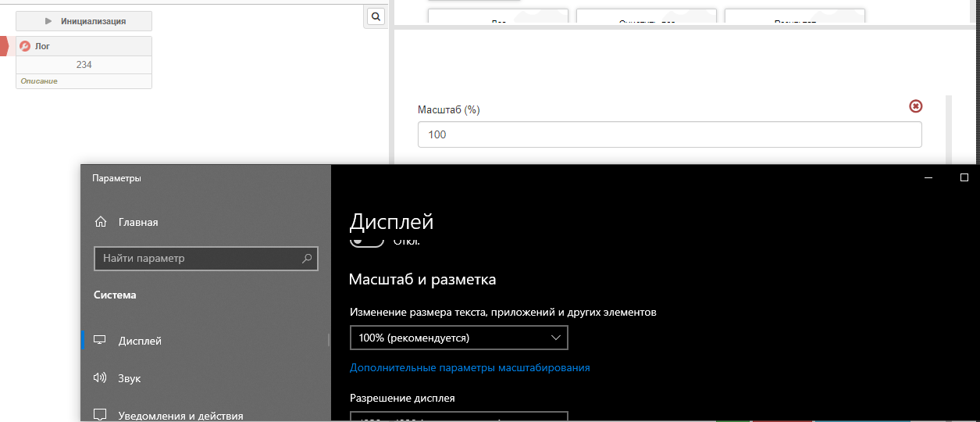Maximize the Параметры window

pos(964,177)
